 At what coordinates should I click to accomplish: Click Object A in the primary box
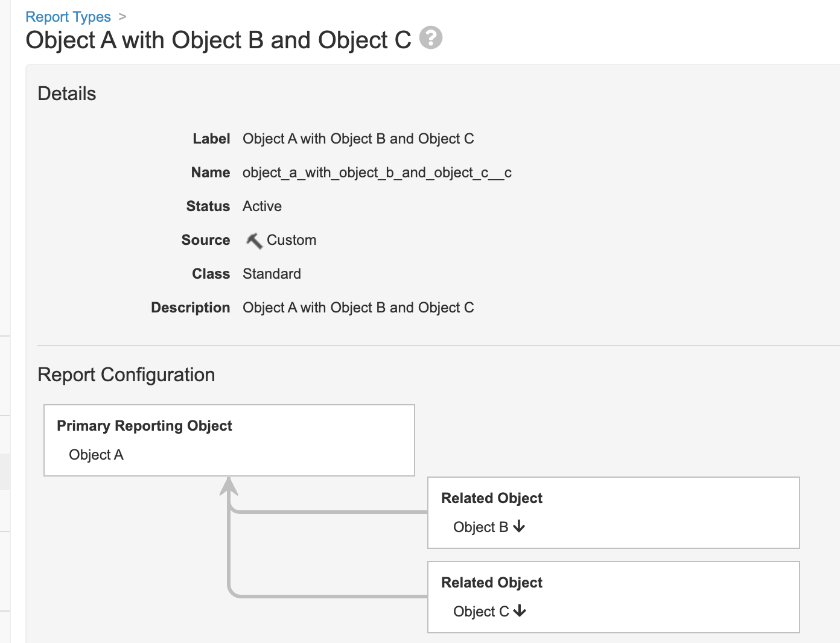(x=96, y=455)
